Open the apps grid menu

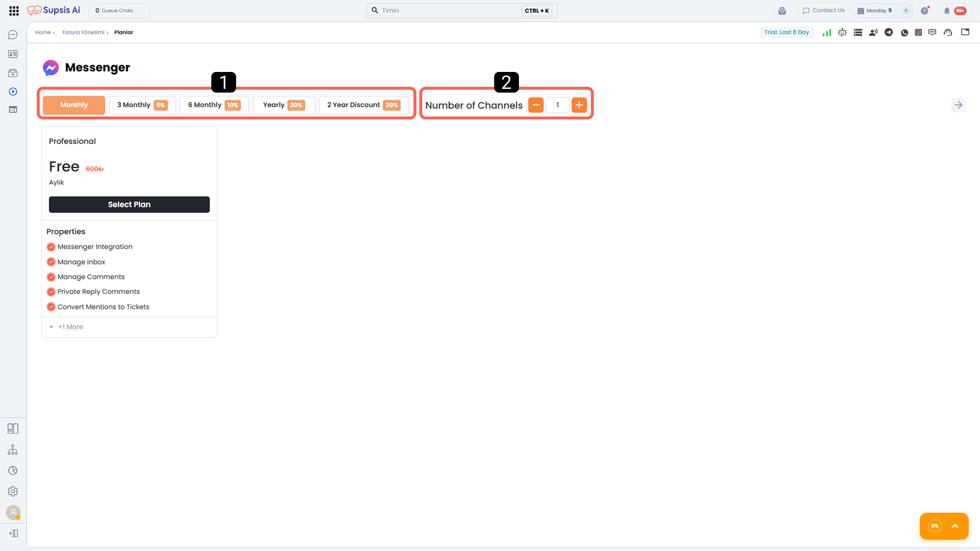point(14,11)
